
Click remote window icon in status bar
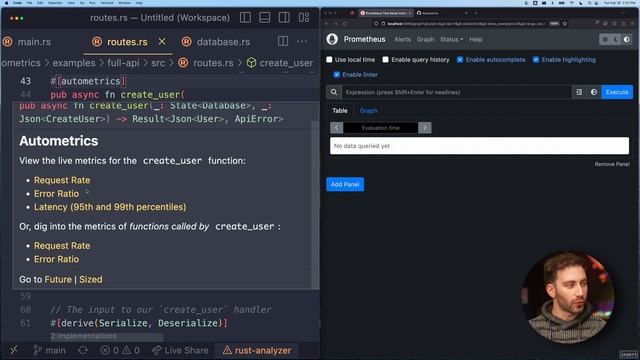click(x=13, y=350)
